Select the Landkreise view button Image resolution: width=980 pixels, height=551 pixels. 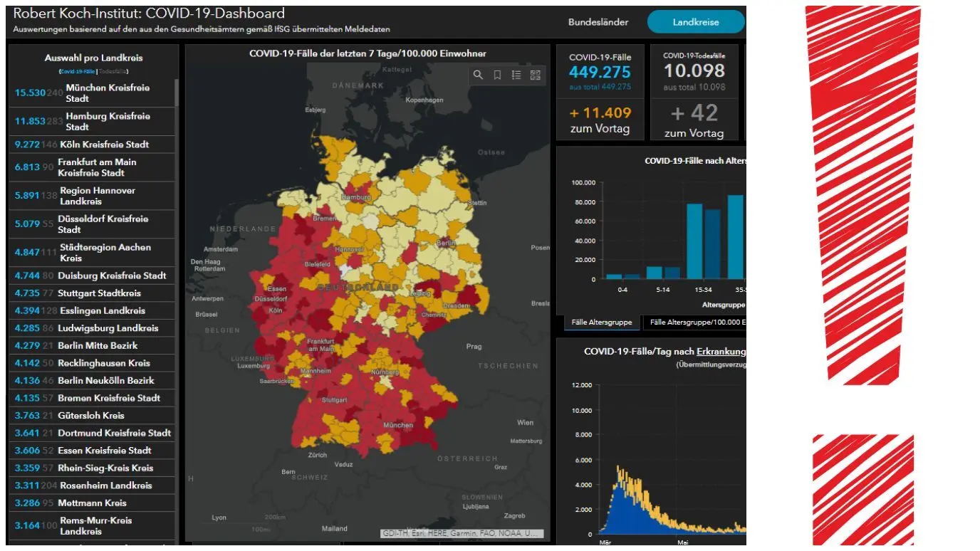[695, 22]
